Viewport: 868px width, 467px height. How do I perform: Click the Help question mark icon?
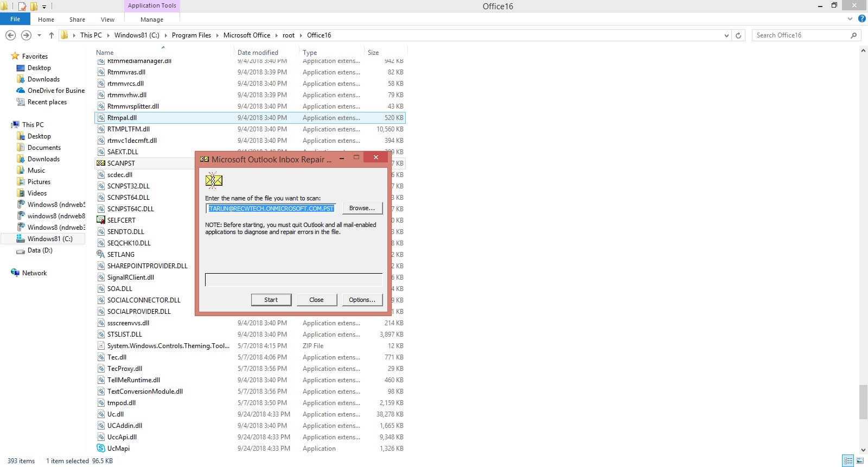[x=861, y=19]
